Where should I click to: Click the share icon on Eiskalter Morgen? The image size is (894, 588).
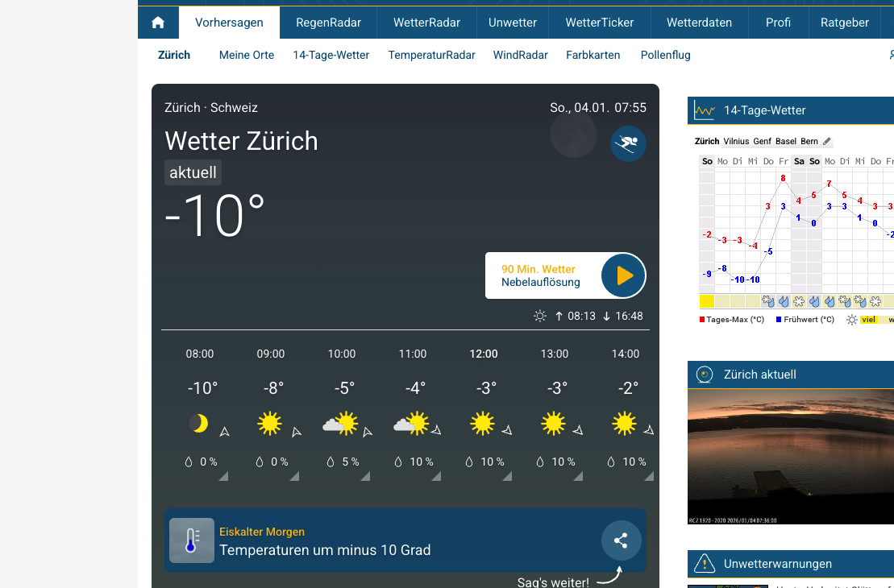pyautogui.click(x=621, y=540)
